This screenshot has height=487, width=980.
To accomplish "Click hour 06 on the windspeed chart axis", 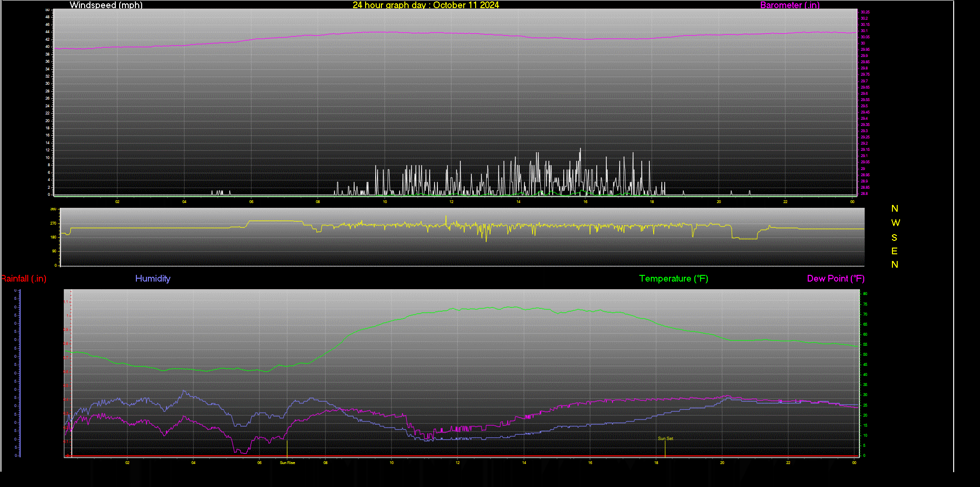I will 251,202.
